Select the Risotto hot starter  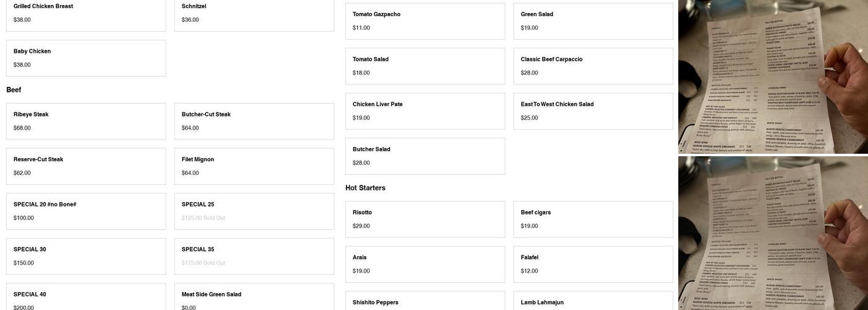point(425,219)
